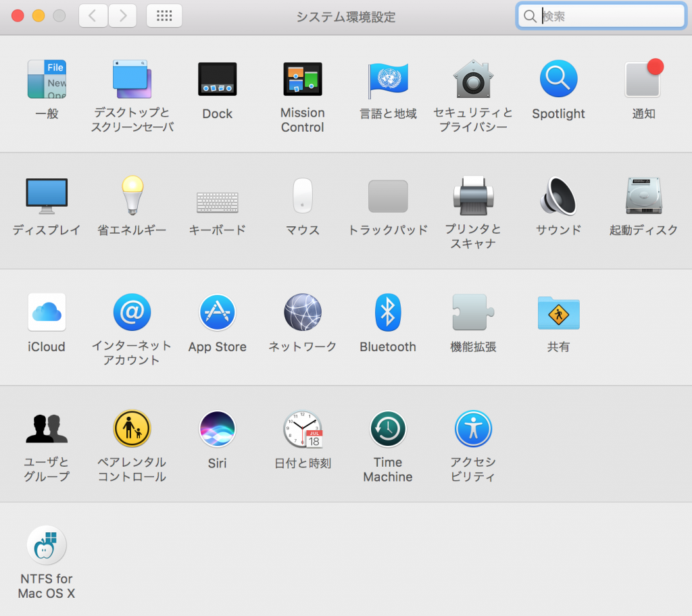
Task: Click the forward navigation arrow
Action: [x=122, y=16]
